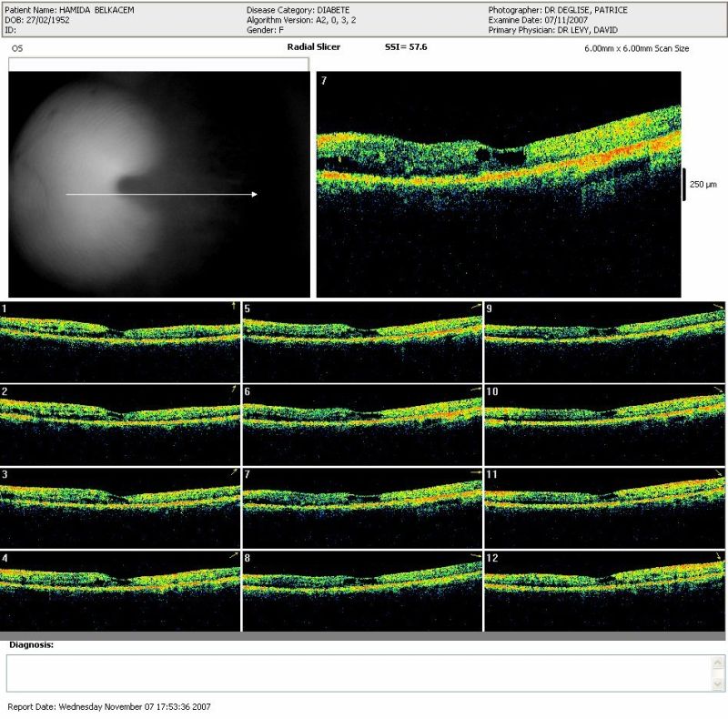Viewport: 728px width, 719px height.
Task: Select radial scan thumbnail 10
Action: (x=605, y=423)
